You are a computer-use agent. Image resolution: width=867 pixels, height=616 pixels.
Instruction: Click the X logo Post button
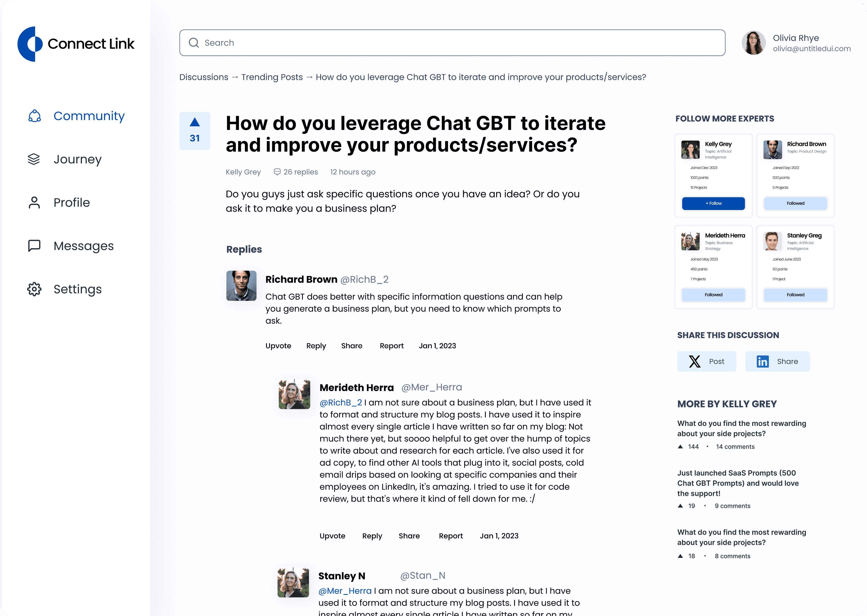pyautogui.click(x=706, y=361)
